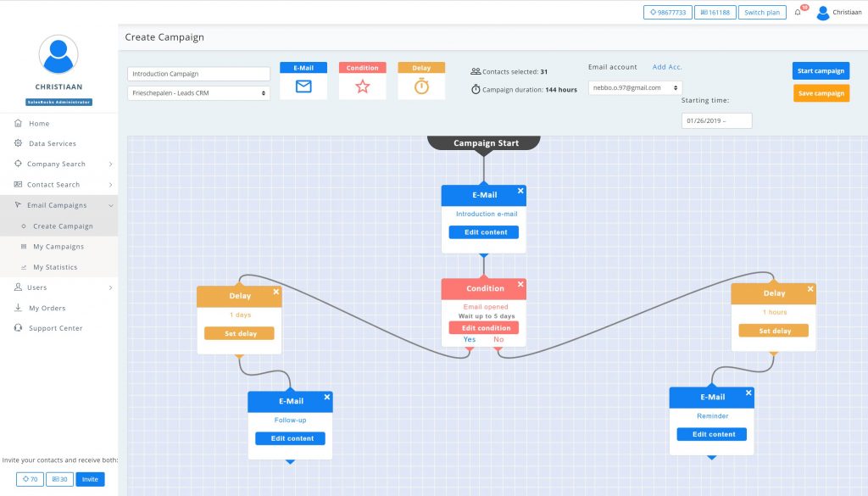Click the campaign name input field
868x496 pixels.
point(198,74)
